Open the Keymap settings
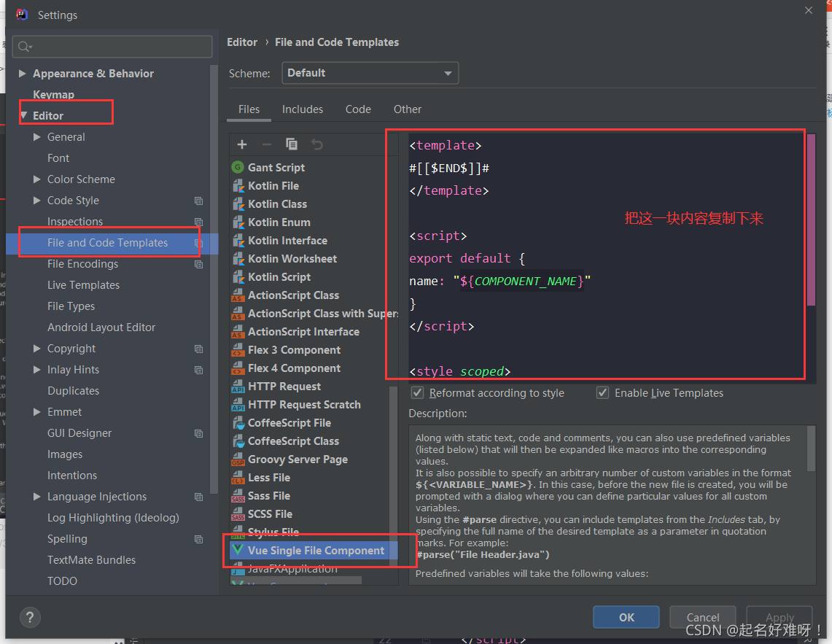The image size is (832, 644). click(53, 95)
